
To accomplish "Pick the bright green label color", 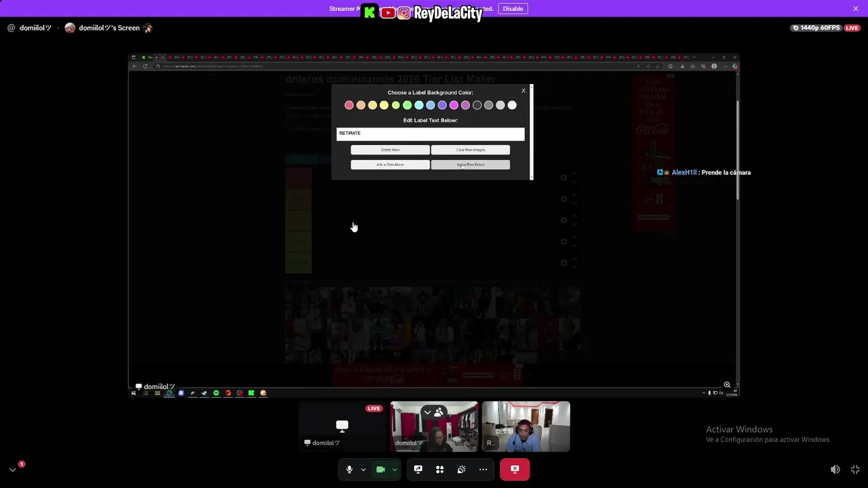I will [408, 105].
